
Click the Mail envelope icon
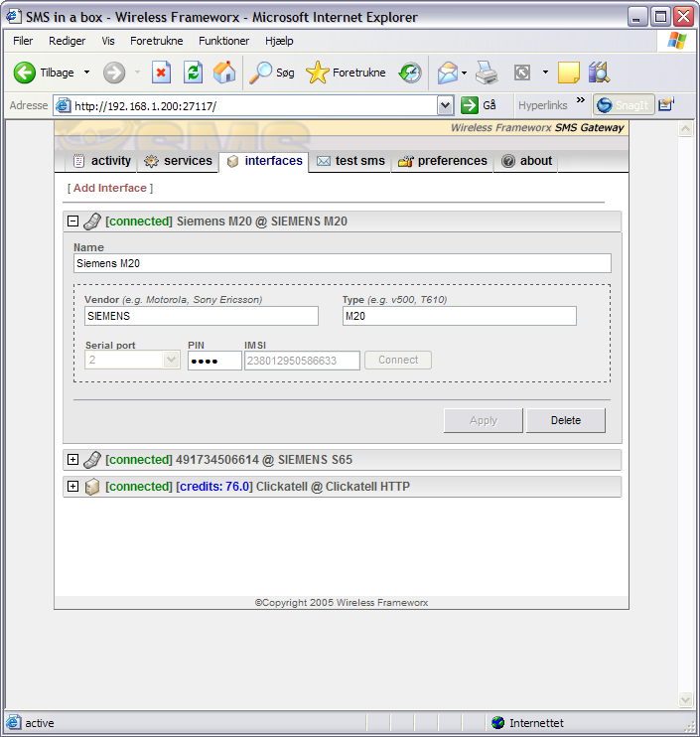447,73
